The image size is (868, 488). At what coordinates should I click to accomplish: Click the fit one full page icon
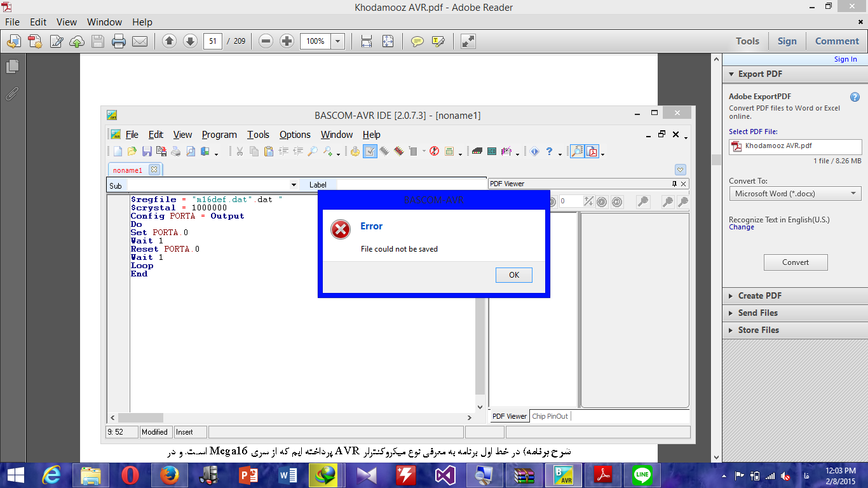tap(388, 41)
